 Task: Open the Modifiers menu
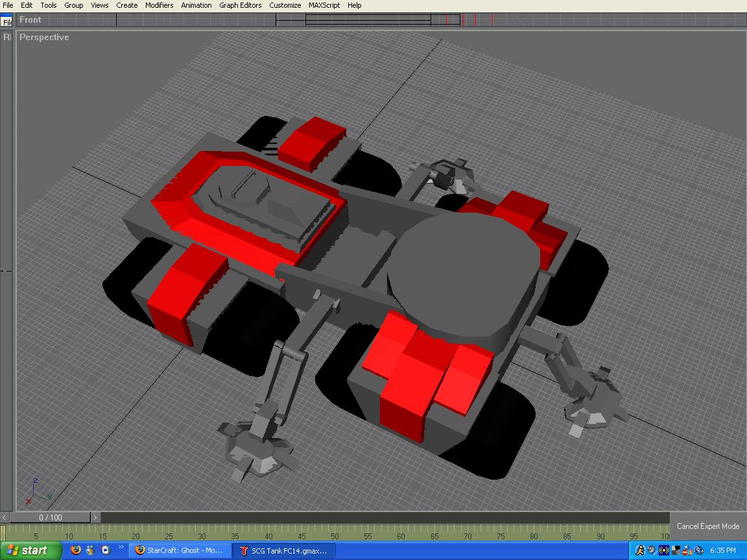pyautogui.click(x=159, y=5)
